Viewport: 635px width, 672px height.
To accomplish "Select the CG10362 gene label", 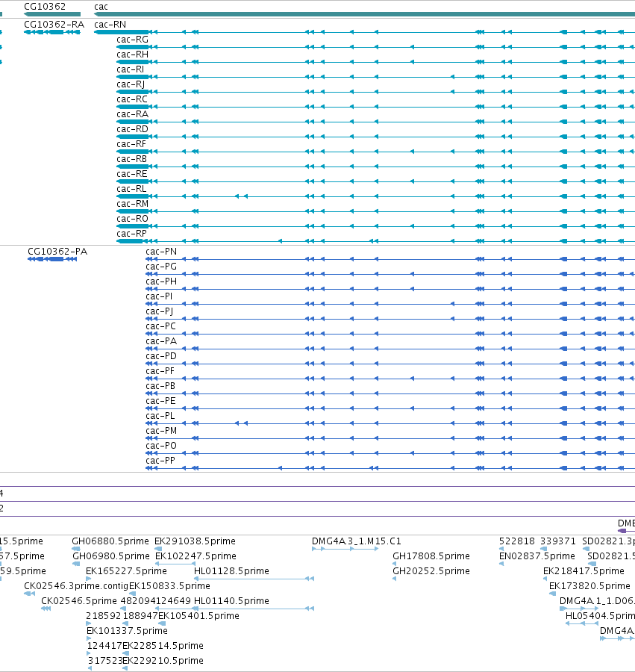I will pyautogui.click(x=45, y=7).
